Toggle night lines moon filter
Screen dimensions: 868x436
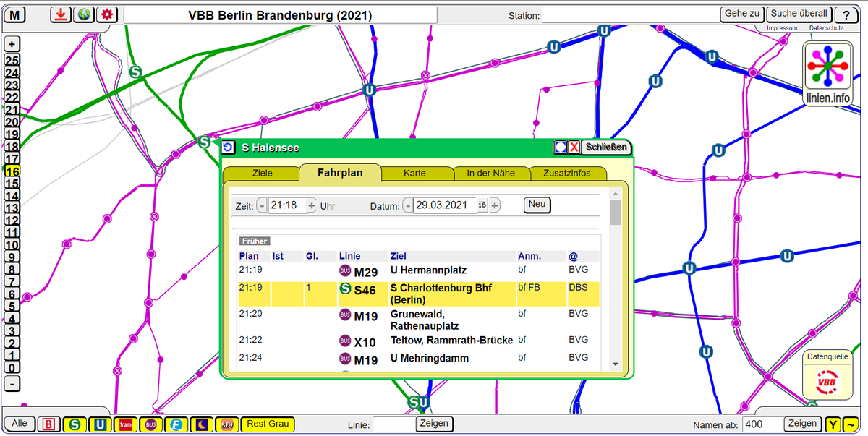point(201,424)
